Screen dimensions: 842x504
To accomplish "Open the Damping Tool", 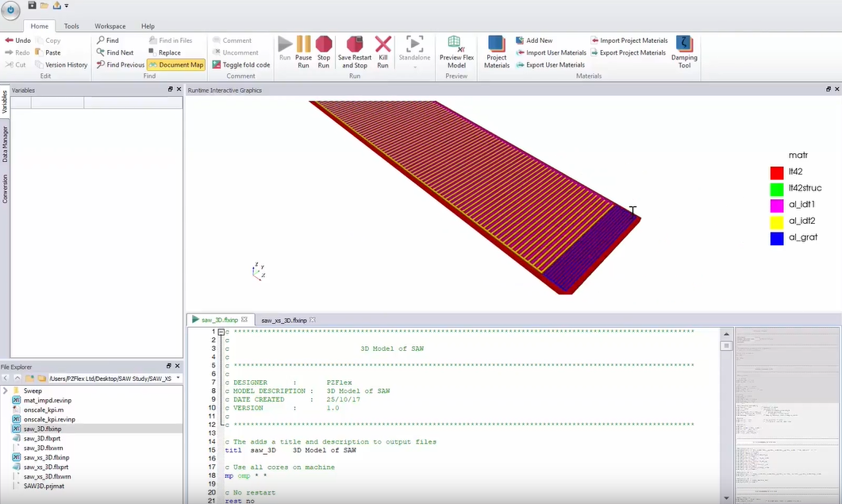I will click(684, 52).
